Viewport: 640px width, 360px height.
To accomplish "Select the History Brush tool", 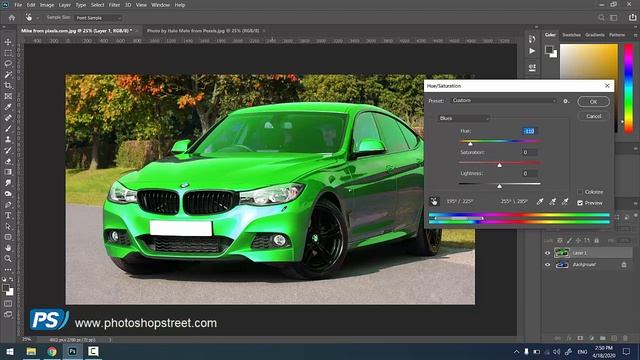I will coord(8,150).
